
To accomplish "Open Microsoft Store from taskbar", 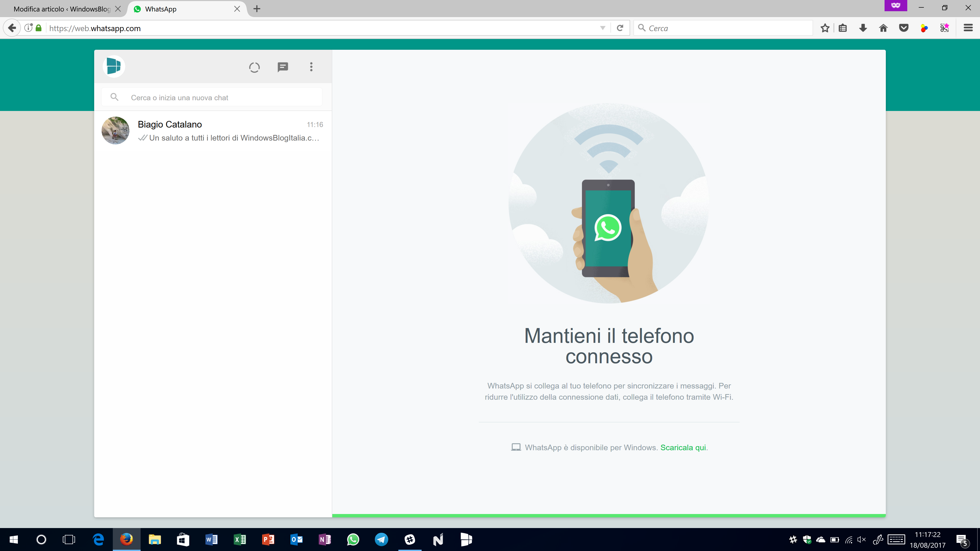I will pos(183,540).
